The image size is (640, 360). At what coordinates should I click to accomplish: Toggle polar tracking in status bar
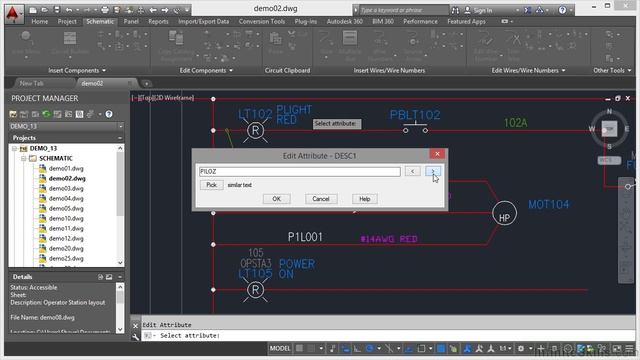click(370, 349)
